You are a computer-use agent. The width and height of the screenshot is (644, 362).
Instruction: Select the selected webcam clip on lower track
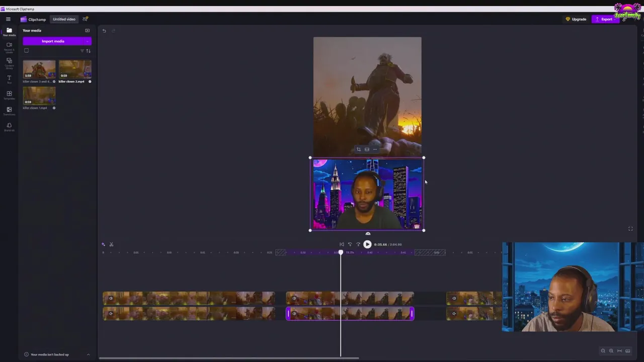(350, 314)
